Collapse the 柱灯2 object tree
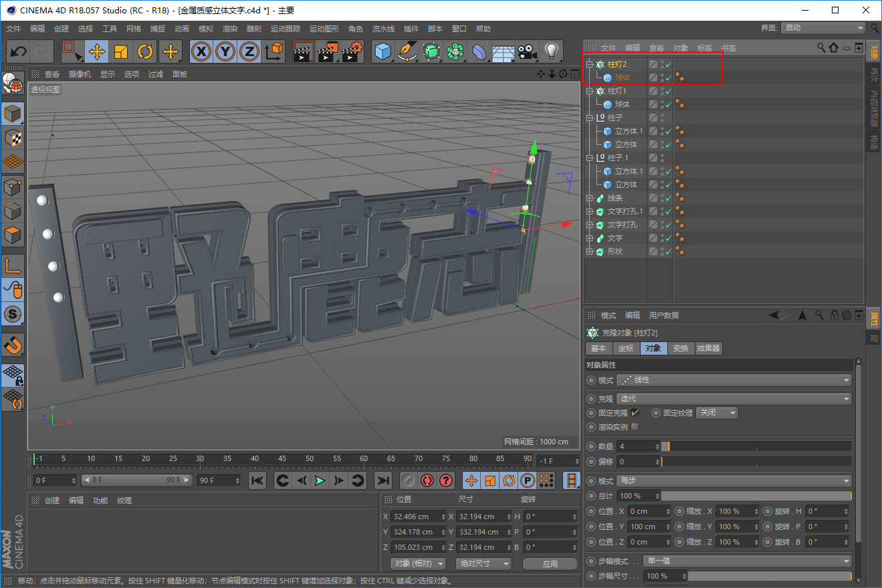 pos(590,65)
